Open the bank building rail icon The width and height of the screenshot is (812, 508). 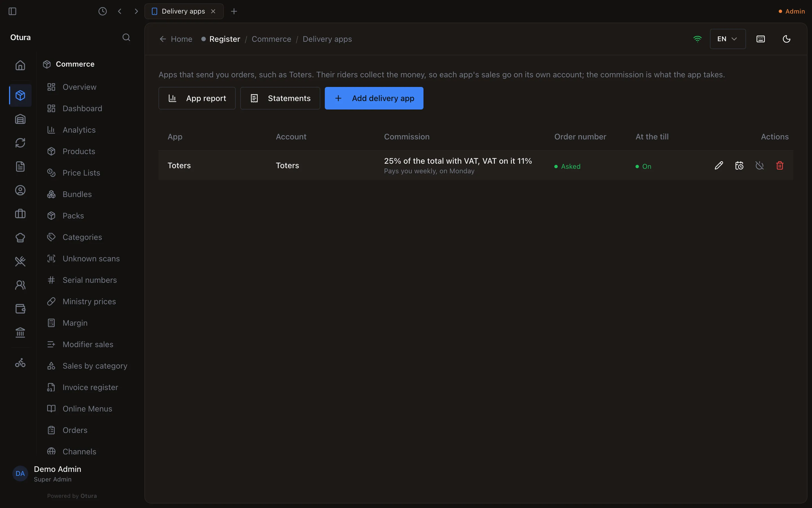coord(21,333)
